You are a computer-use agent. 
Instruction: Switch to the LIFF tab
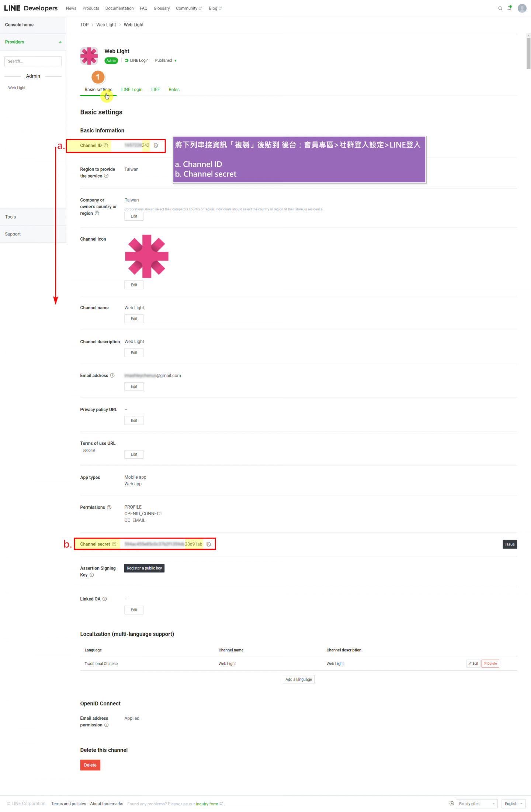tap(155, 90)
